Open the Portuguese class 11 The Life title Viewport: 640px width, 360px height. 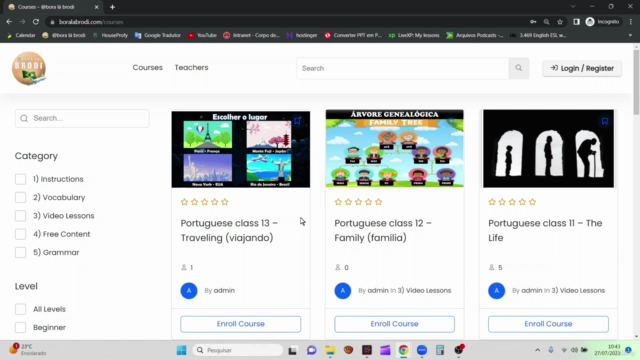(545, 230)
